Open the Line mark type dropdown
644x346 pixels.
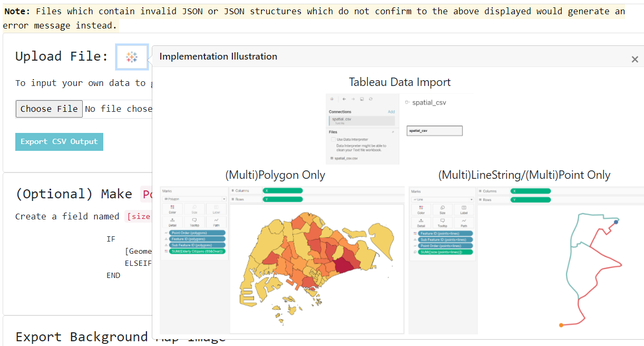pyautogui.click(x=442, y=199)
